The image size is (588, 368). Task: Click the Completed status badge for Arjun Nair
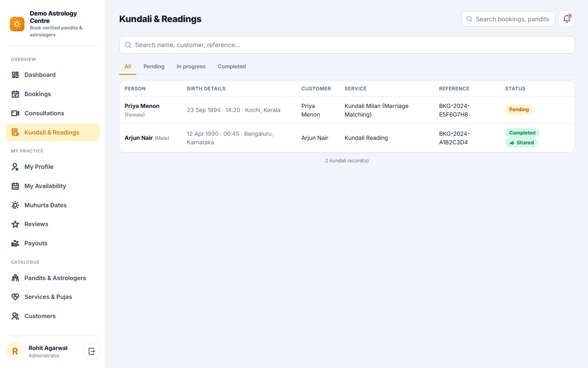click(522, 133)
